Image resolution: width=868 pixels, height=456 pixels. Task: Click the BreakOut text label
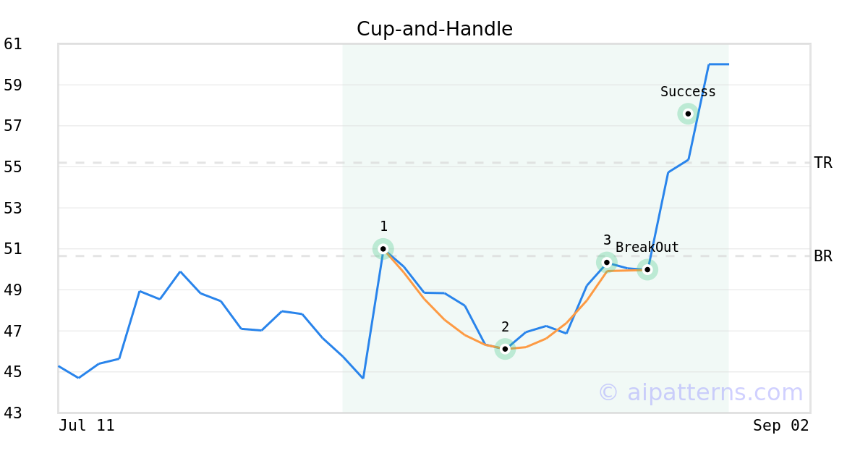click(647, 248)
